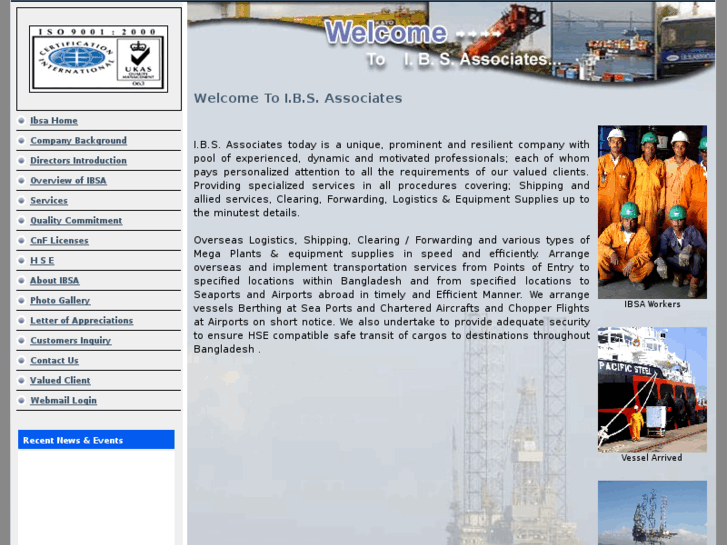Click bullet icon beside Overview of IBSA

pos(21,180)
